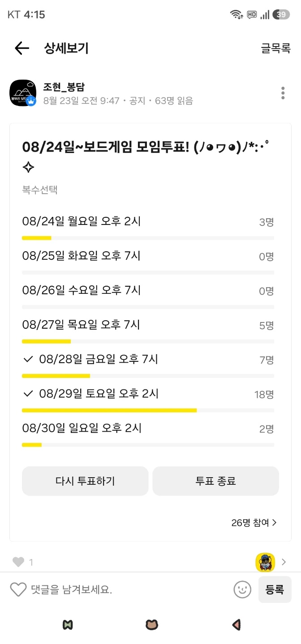Image resolution: width=301 pixels, height=644 pixels.
Task: Toggle the checked 08/28일 금요일 option
Action: (148, 364)
